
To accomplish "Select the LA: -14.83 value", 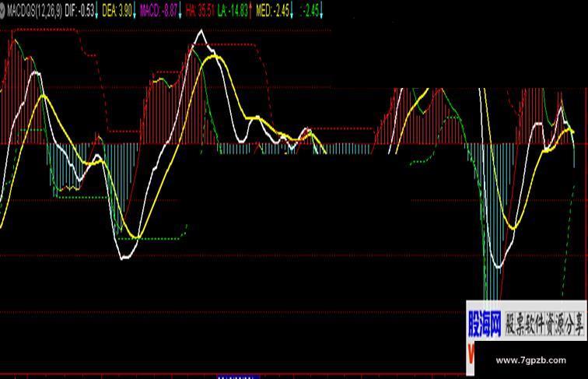I will coord(233,11).
